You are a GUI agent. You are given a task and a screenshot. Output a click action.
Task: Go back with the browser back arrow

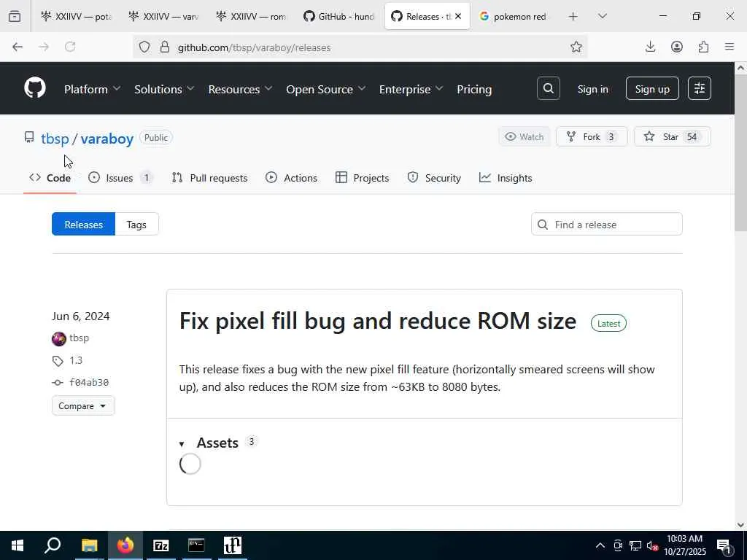click(18, 47)
